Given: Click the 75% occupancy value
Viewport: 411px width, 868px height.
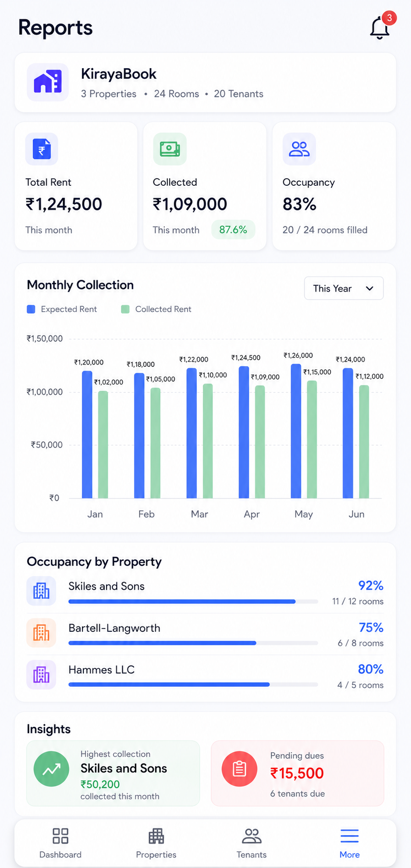Looking at the screenshot, I should click(x=371, y=627).
